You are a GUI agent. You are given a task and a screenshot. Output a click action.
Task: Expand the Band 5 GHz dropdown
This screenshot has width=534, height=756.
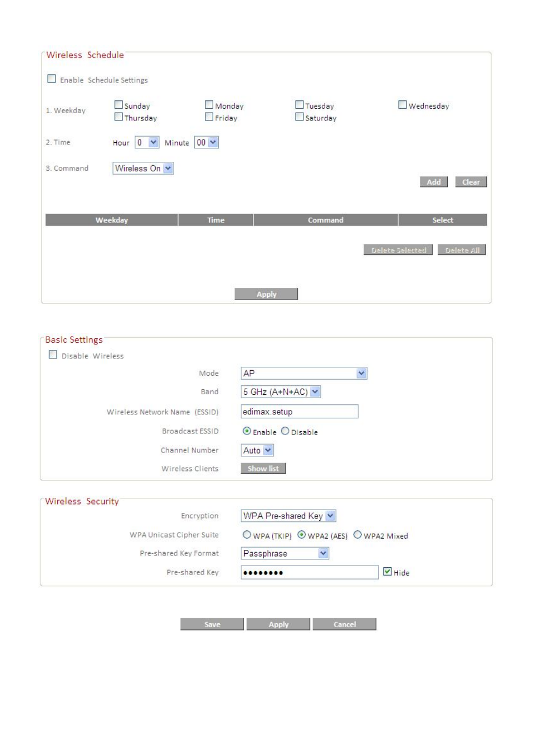pos(281,391)
